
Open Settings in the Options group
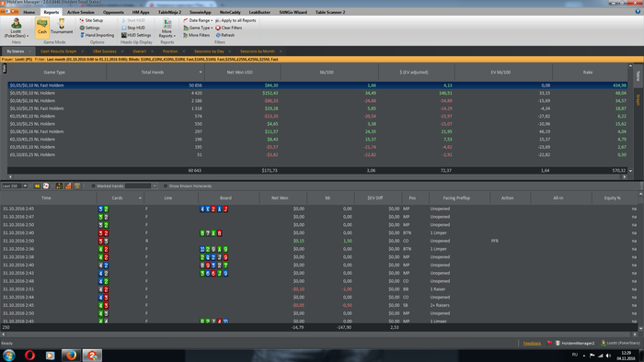(x=89, y=28)
